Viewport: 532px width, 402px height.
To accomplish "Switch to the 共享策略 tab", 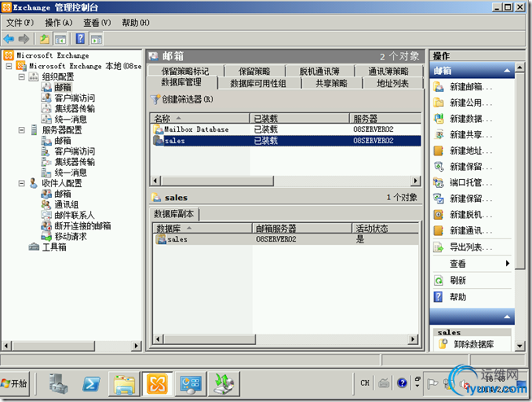I will click(x=331, y=83).
